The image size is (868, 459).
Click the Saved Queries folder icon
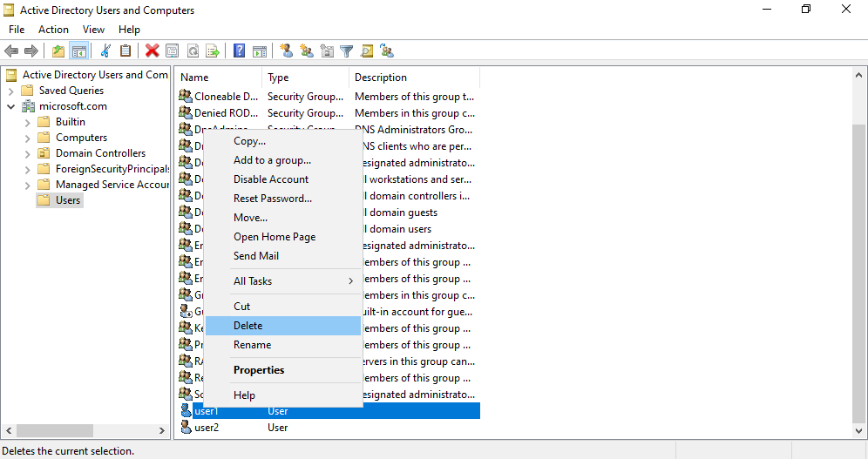click(x=27, y=90)
